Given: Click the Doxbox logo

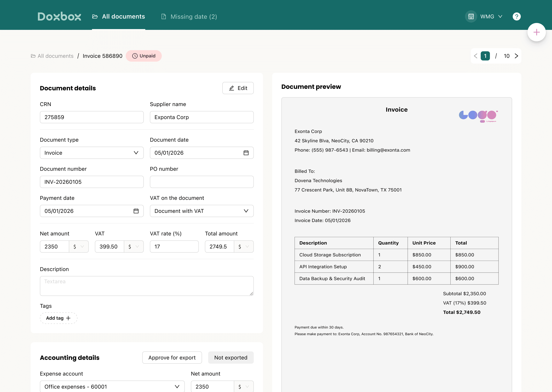Looking at the screenshot, I should coord(59,16).
